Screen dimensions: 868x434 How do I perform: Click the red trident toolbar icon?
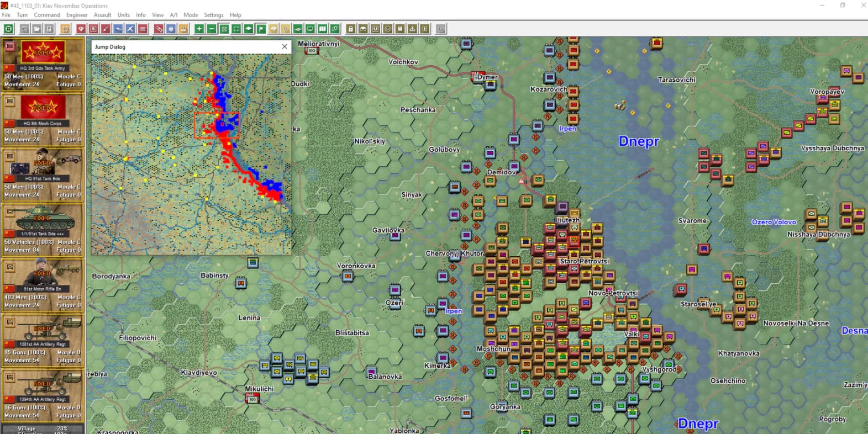point(81,29)
